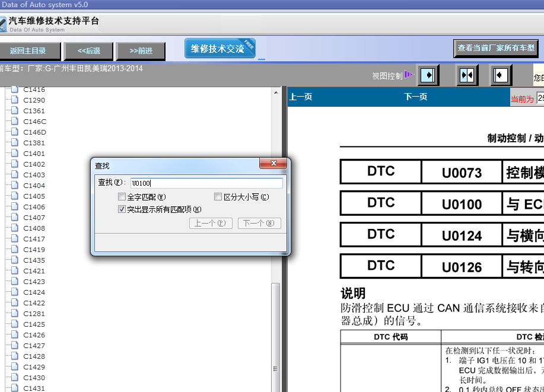The image size is (544, 392).
Task: Click document icon beside C1290
Action: coord(15,100)
